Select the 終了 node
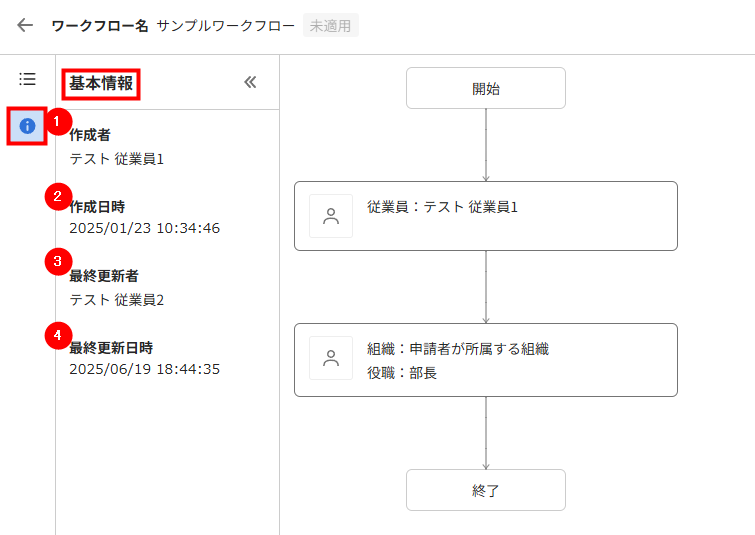This screenshot has height=535, width=755. click(x=486, y=490)
